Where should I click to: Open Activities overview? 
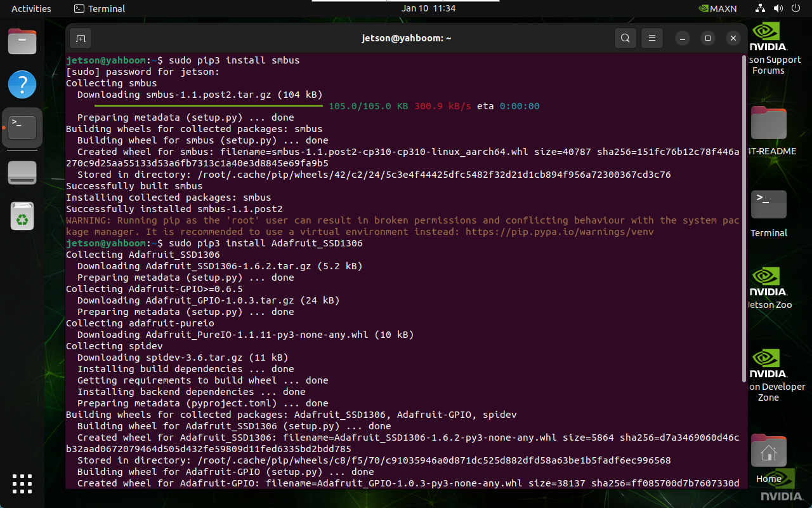[x=31, y=9]
